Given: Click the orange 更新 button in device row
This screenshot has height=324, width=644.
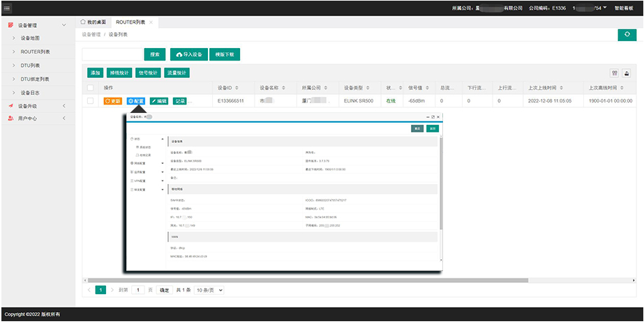Looking at the screenshot, I should point(112,101).
